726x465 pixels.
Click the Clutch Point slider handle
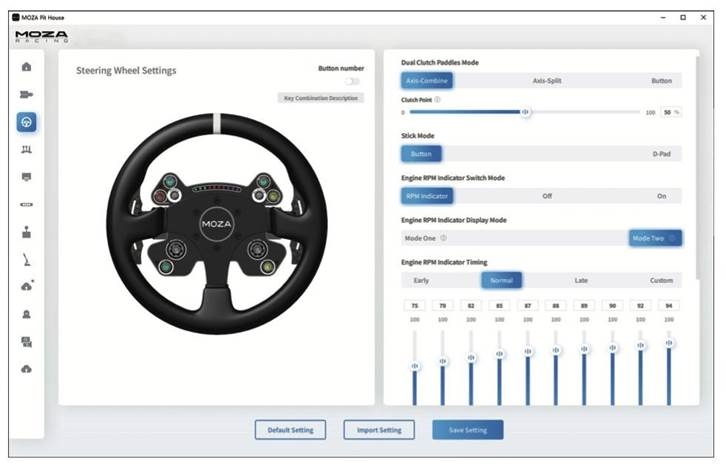525,112
